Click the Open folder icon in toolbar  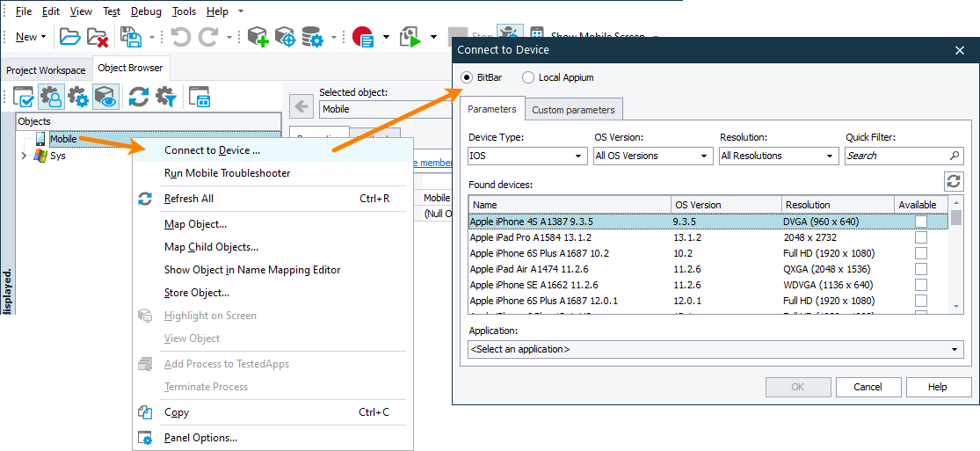69,37
